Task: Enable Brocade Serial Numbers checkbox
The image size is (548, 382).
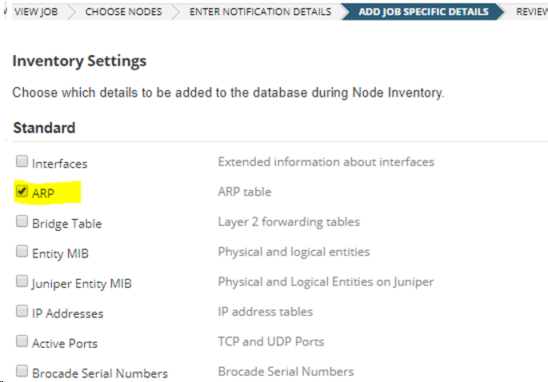Action: coord(22,371)
